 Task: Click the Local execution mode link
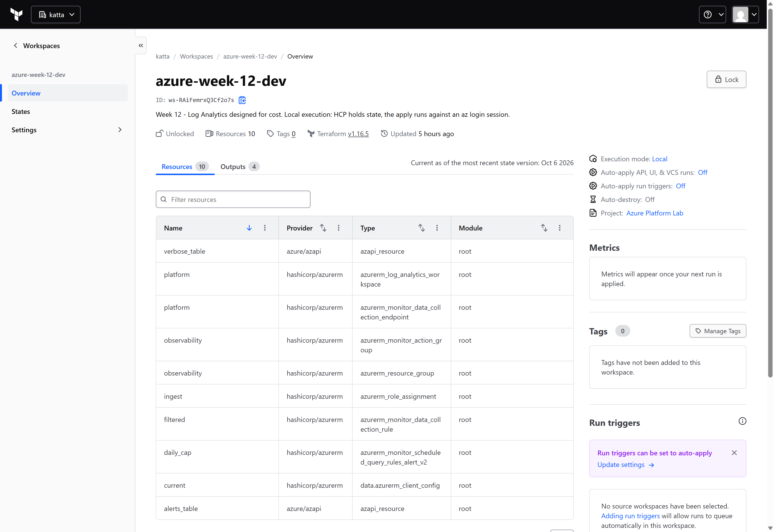659,159
